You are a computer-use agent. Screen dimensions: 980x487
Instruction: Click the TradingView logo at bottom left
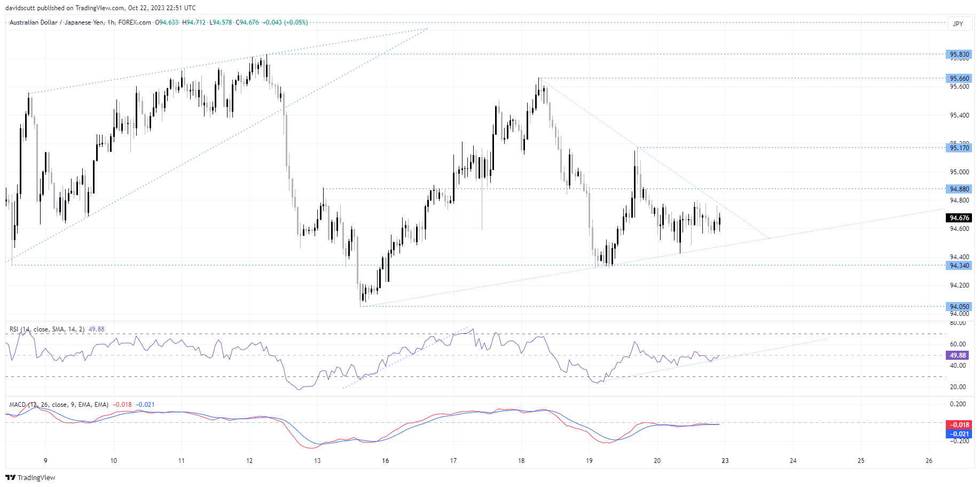point(30,477)
